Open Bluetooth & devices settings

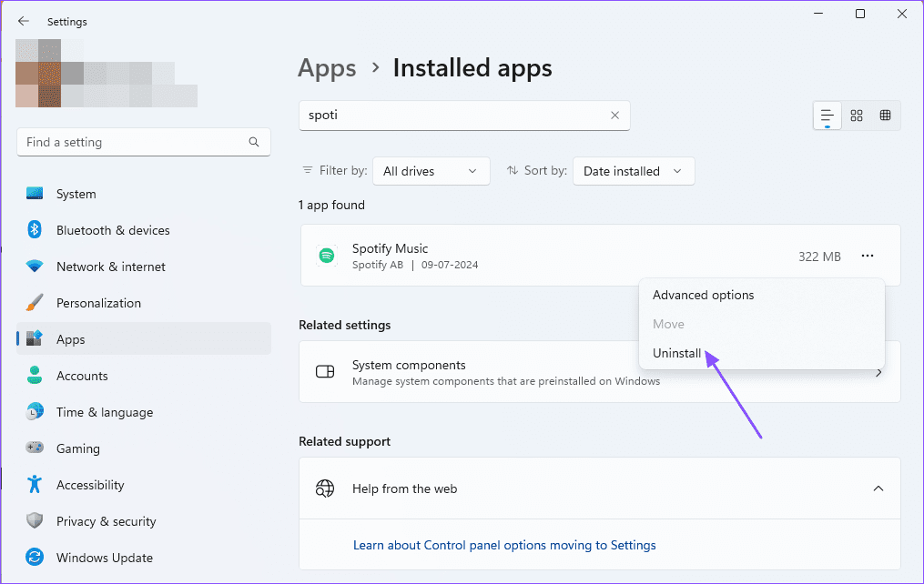coord(144,230)
